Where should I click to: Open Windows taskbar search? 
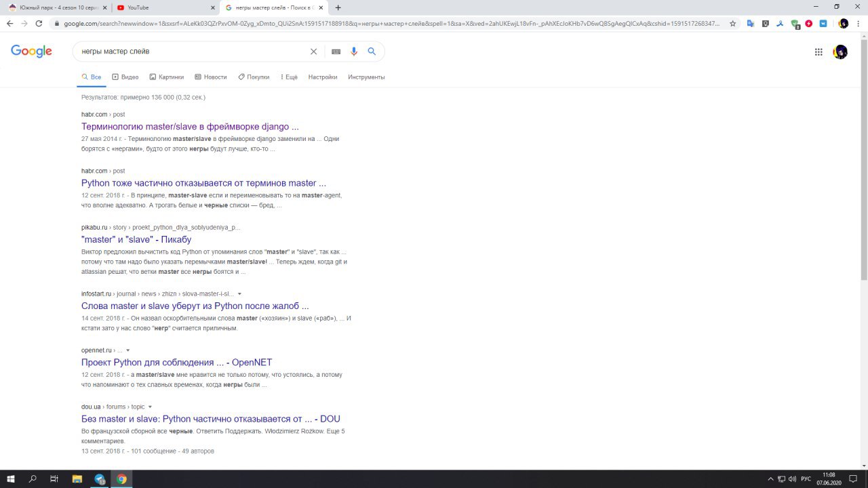point(33,479)
